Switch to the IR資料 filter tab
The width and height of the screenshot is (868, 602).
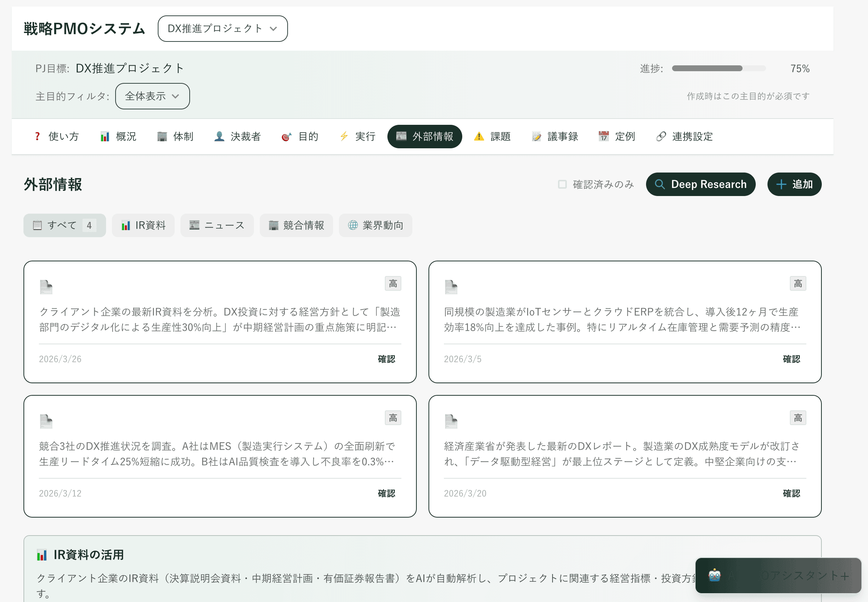click(x=143, y=225)
